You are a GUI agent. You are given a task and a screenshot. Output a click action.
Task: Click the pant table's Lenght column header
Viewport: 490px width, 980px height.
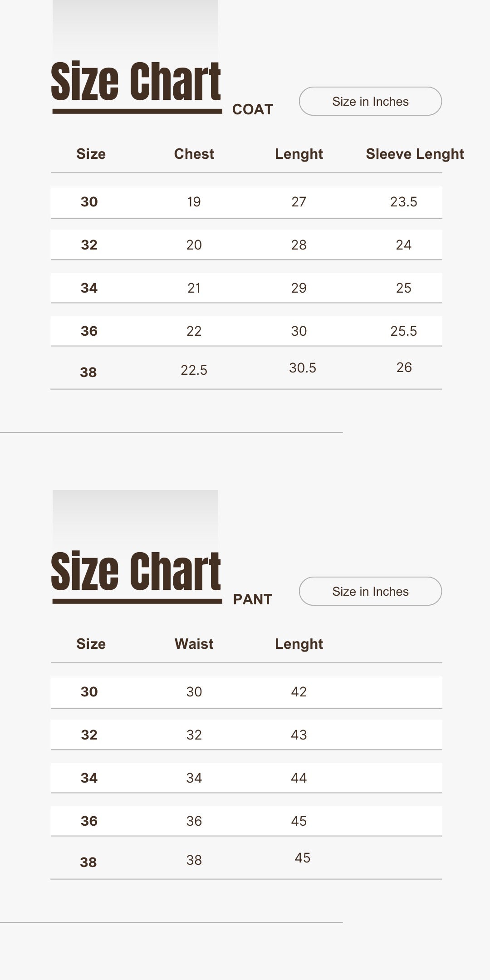tap(299, 644)
